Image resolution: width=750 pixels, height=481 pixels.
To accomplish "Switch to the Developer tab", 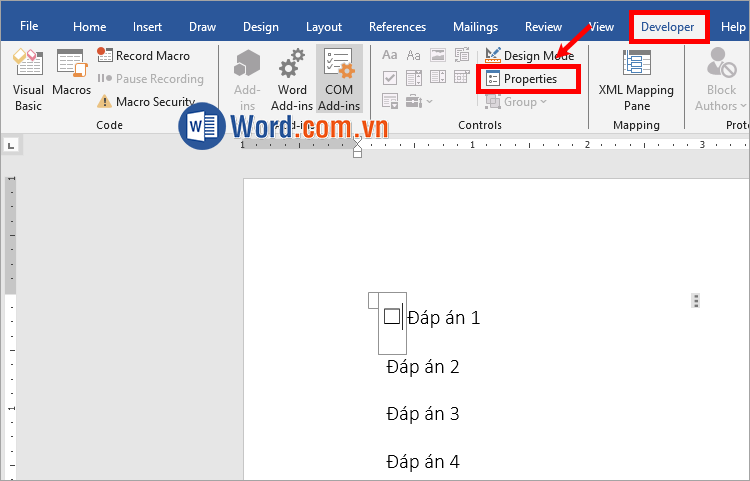I will tap(667, 27).
